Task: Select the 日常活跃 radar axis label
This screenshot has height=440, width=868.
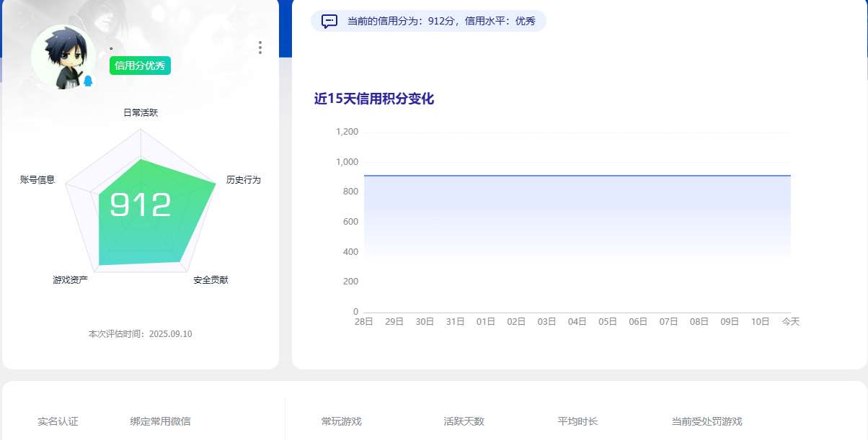Action: point(141,112)
